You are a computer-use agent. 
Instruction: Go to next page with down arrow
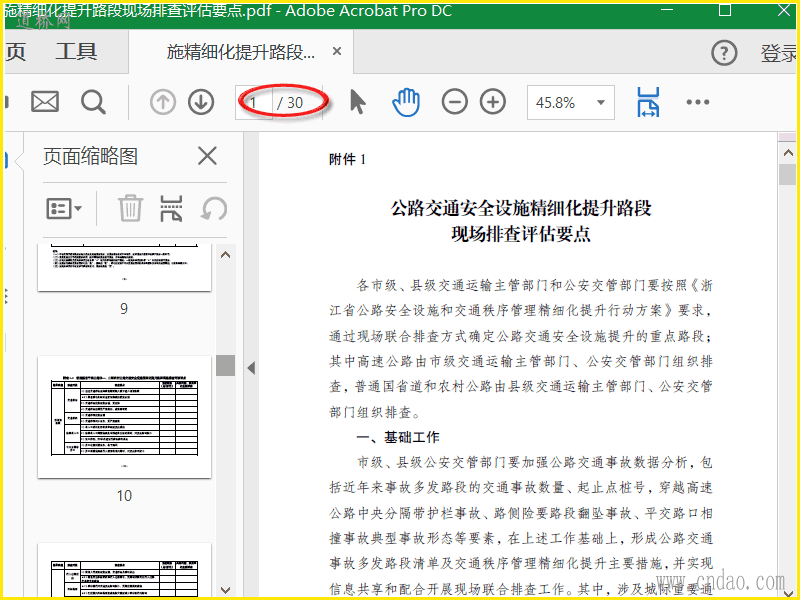[201, 102]
